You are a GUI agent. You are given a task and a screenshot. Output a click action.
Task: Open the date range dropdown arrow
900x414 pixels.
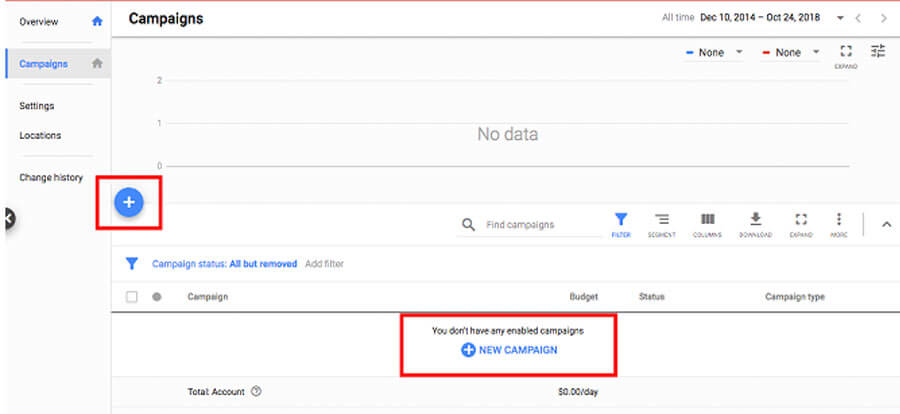840,18
